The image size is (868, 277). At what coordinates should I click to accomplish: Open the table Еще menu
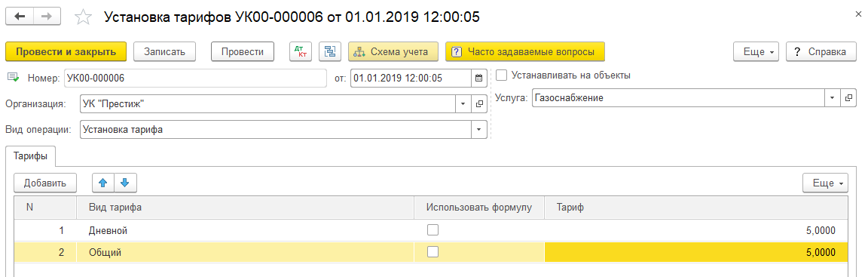825,183
